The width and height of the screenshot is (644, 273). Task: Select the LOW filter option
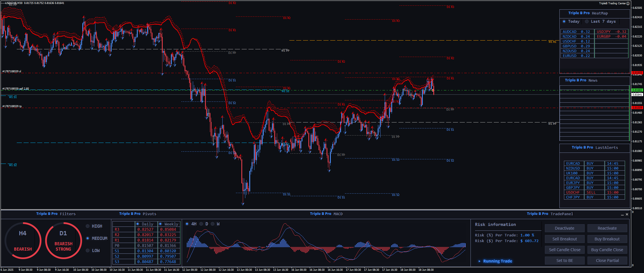click(88, 251)
